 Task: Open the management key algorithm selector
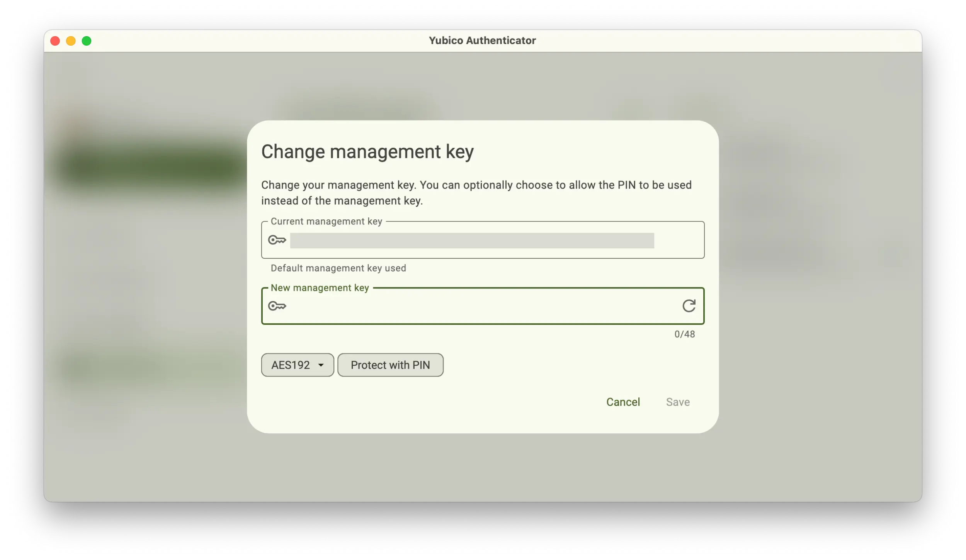(x=297, y=365)
